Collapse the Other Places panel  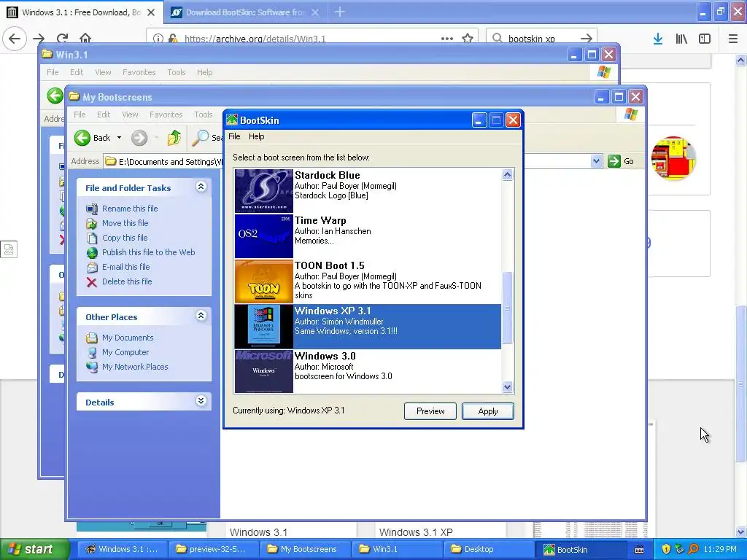(201, 316)
